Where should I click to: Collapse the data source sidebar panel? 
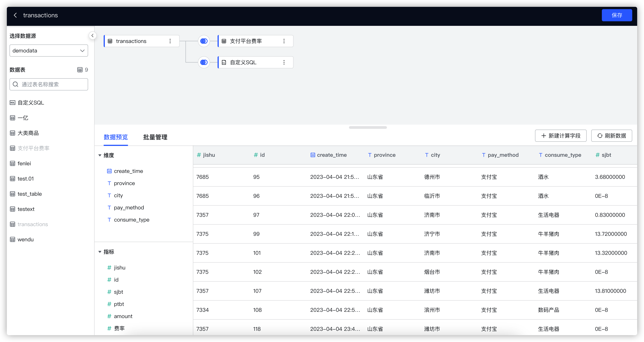[x=92, y=36]
